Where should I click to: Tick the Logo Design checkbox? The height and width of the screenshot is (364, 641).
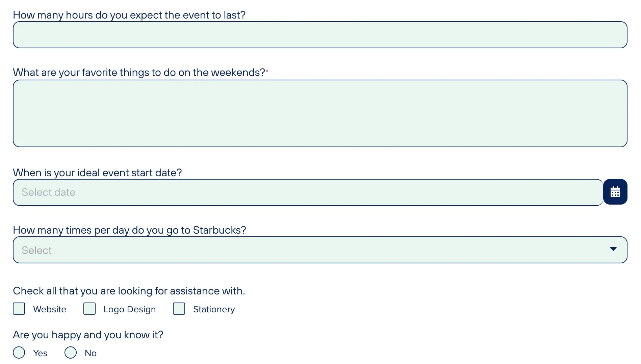pyautogui.click(x=89, y=309)
